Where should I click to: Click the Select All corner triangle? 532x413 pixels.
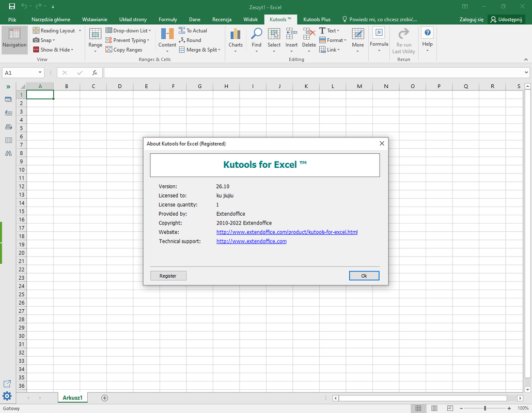(22, 86)
